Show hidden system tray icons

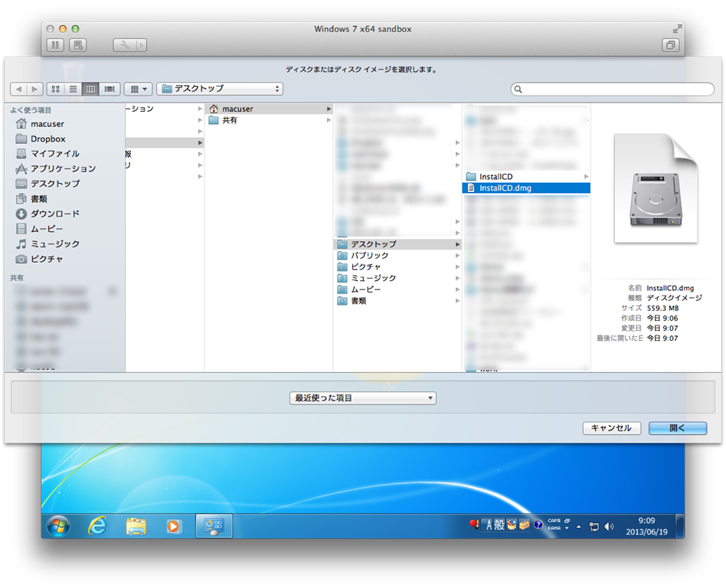coord(579,527)
